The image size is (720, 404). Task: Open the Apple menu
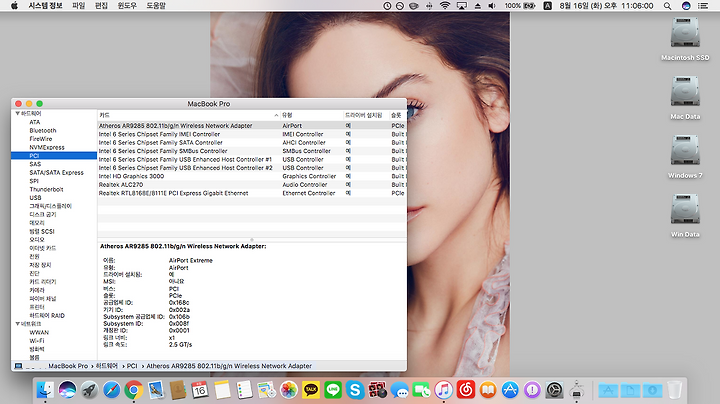14,6
